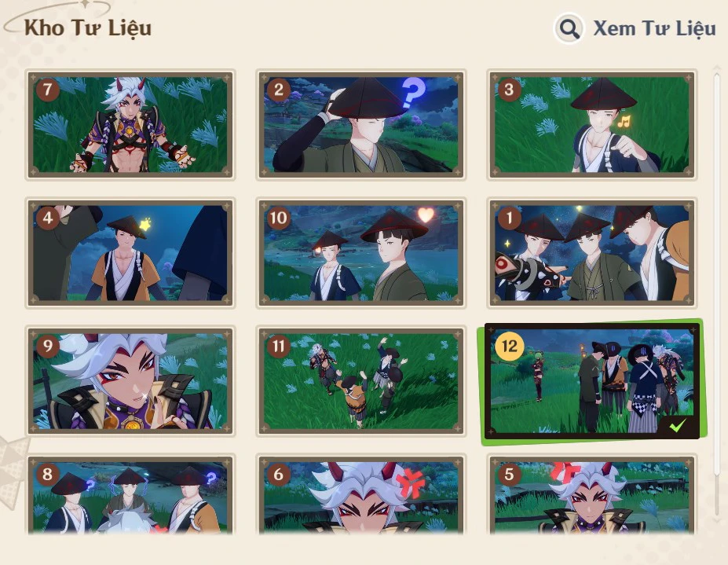Click the Kho Tư Liệu title
Image resolution: width=728 pixels, height=565 pixels.
88,28
